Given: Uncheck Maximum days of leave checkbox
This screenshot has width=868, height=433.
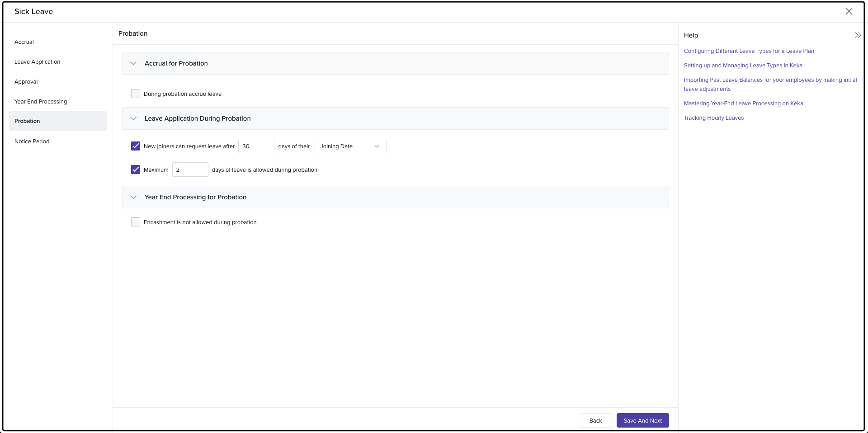Looking at the screenshot, I should click(x=136, y=170).
